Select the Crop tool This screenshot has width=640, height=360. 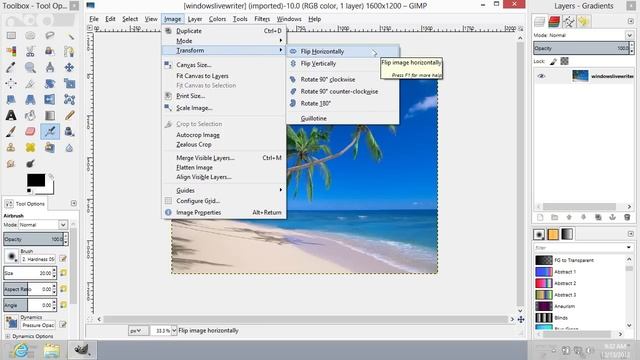point(30,83)
